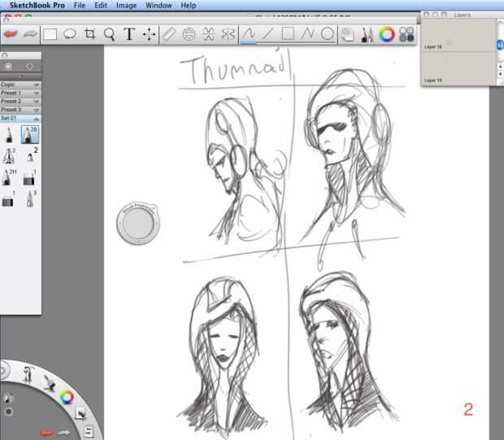
Task: Select the Crop tool
Action: pyautogui.click(x=89, y=34)
